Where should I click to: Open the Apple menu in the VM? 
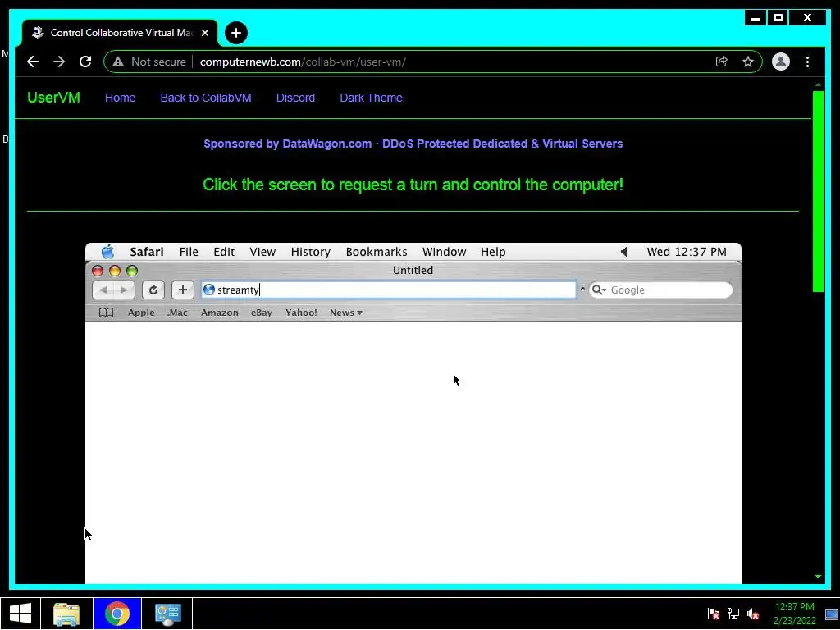[107, 251]
